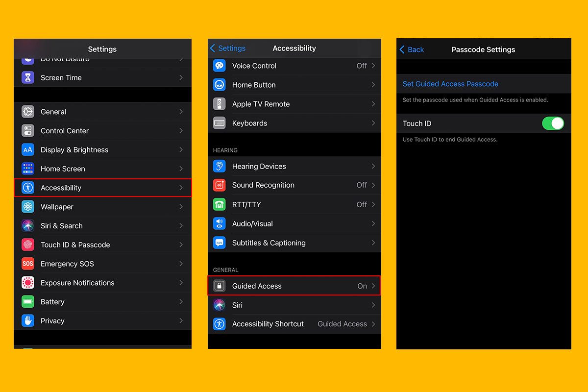
Task: Tap the Apple TV Remote icon
Action: tap(220, 104)
